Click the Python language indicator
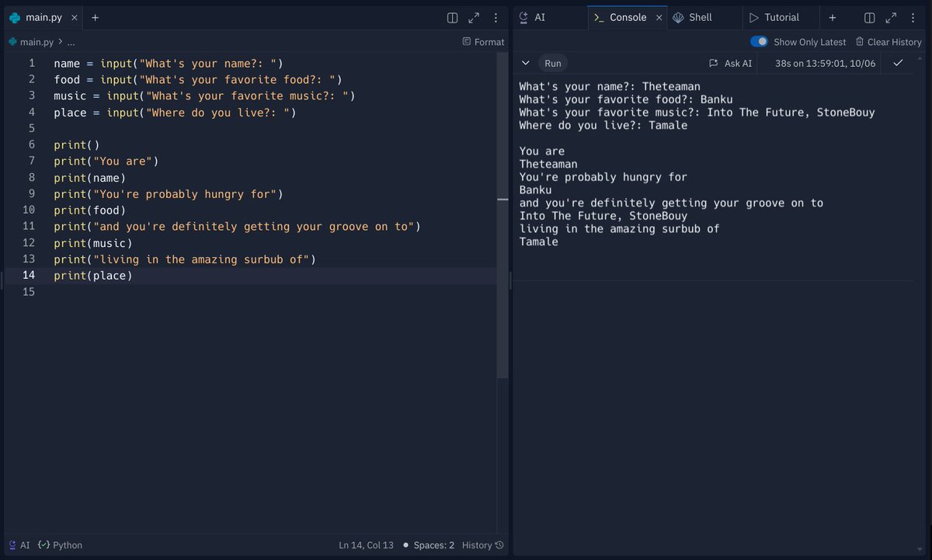Screen dimensions: 932x560 coord(61,545)
